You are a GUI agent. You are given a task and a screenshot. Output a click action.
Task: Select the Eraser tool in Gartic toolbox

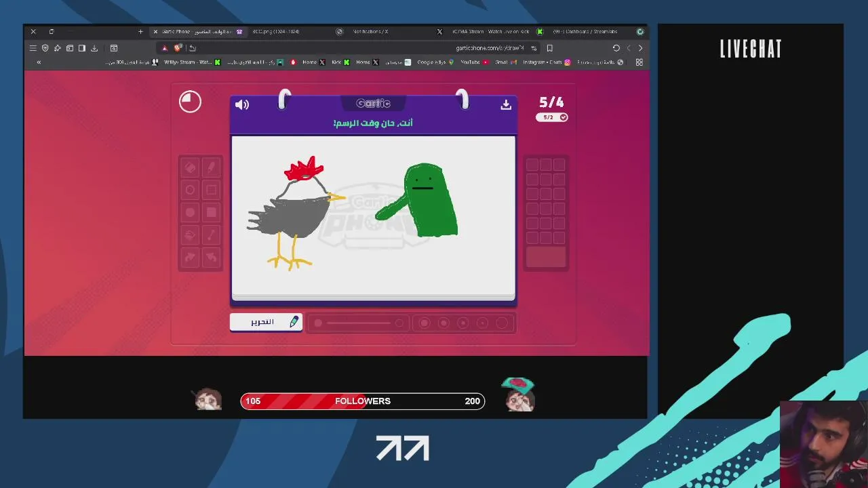(190, 167)
